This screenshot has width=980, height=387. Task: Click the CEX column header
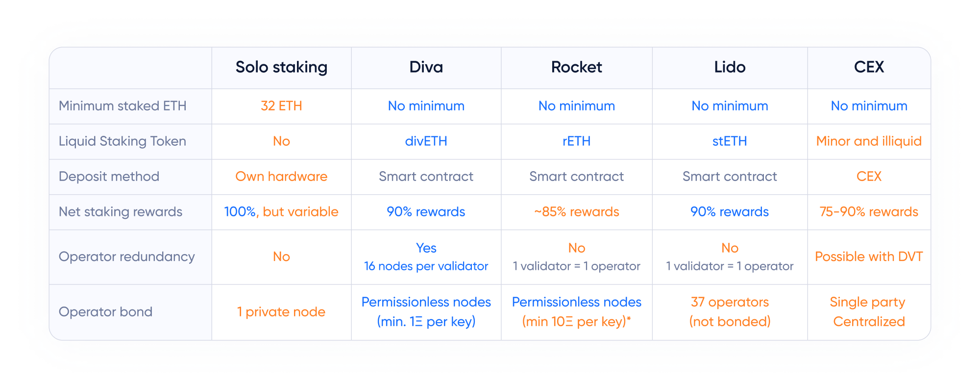pyautogui.click(x=869, y=67)
